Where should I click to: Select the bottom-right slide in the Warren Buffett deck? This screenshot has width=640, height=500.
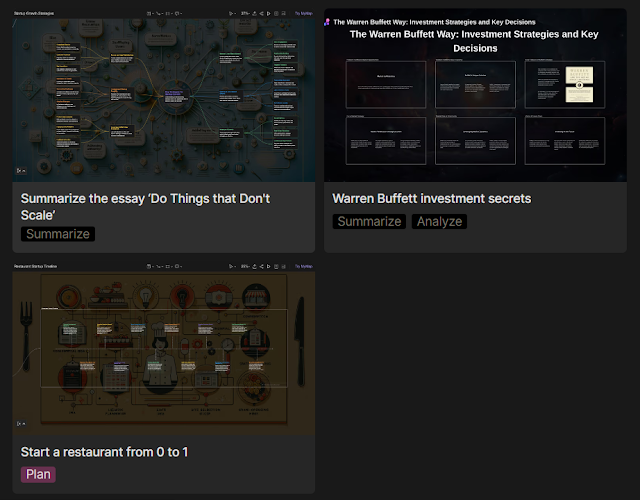click(564, 141)
